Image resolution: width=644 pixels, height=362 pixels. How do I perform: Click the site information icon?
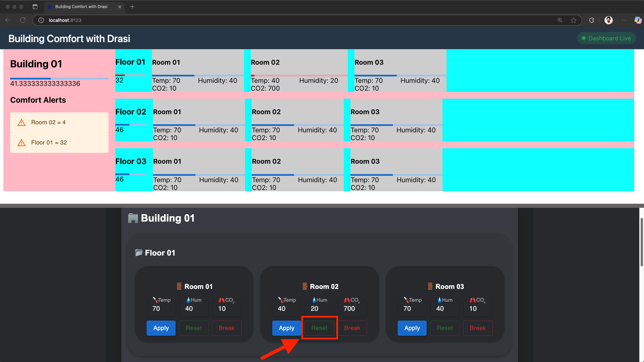(41, 20)
